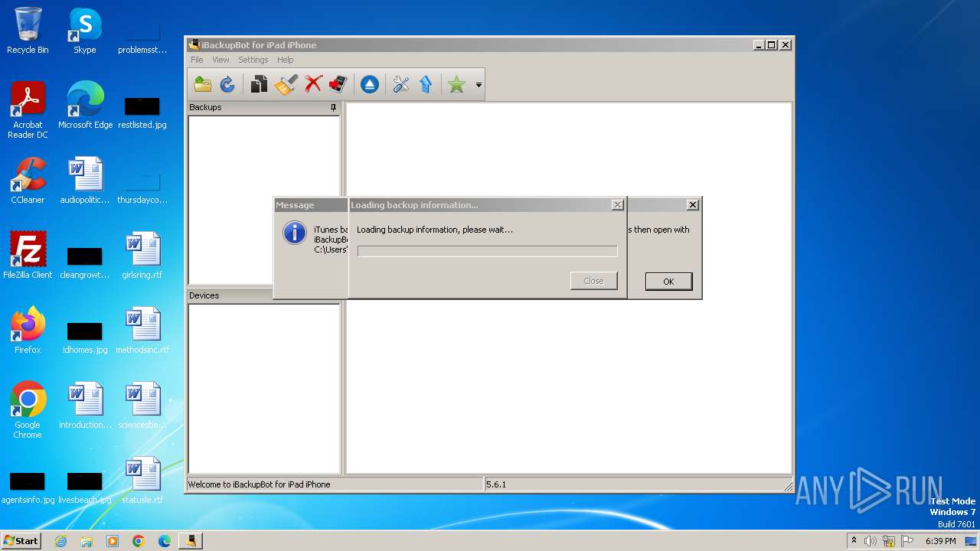
Task: Click the tools wrench and screwdriver icon
Action: click(x=401, y=84)
